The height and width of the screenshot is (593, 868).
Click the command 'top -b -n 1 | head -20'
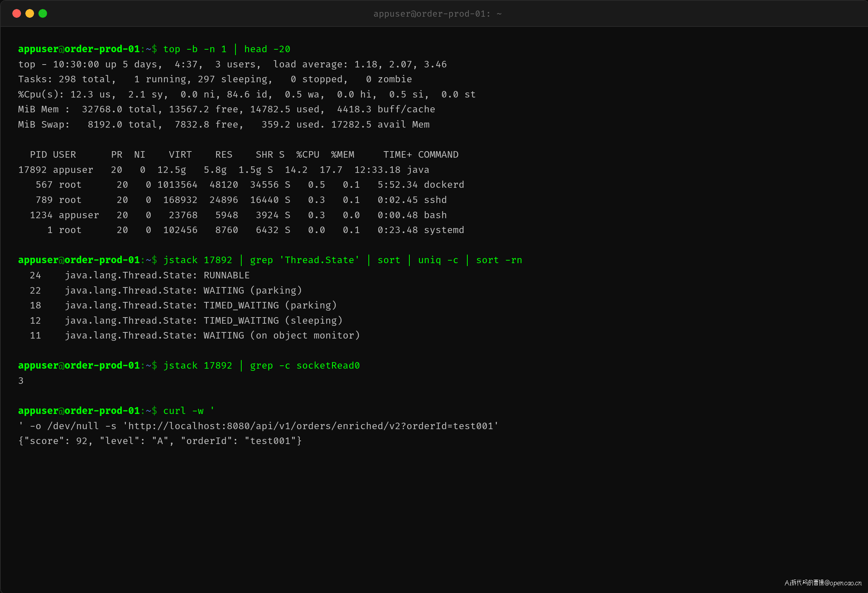click(227, 49)
